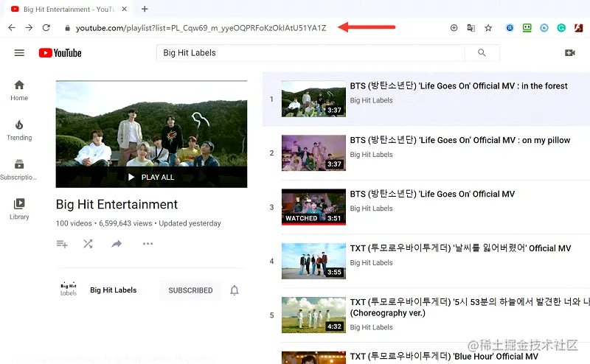
Task: Click the '100 videos' count text
Action: (x=74, y=223)
